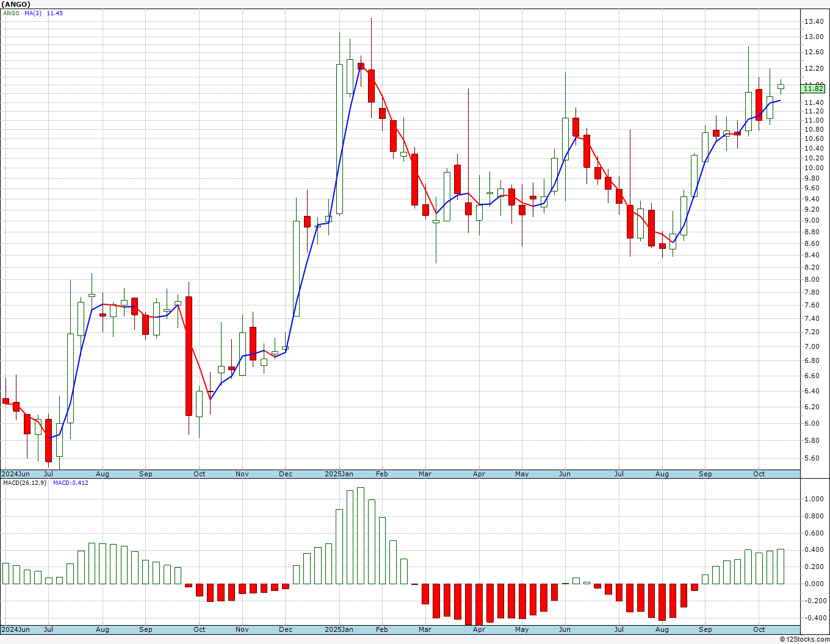
Task: Click Apr on the MACD panel time axis
Action: (479, 629)
